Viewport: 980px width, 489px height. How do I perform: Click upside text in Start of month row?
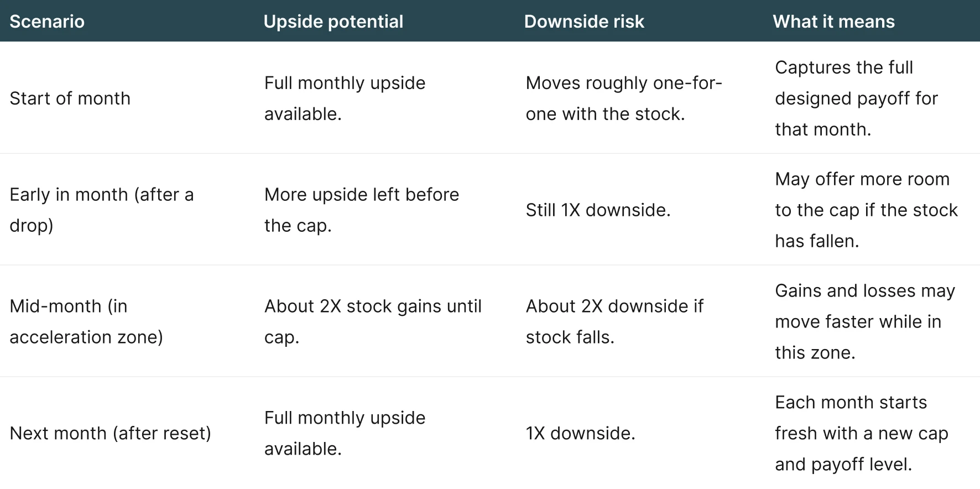point(345,98)
